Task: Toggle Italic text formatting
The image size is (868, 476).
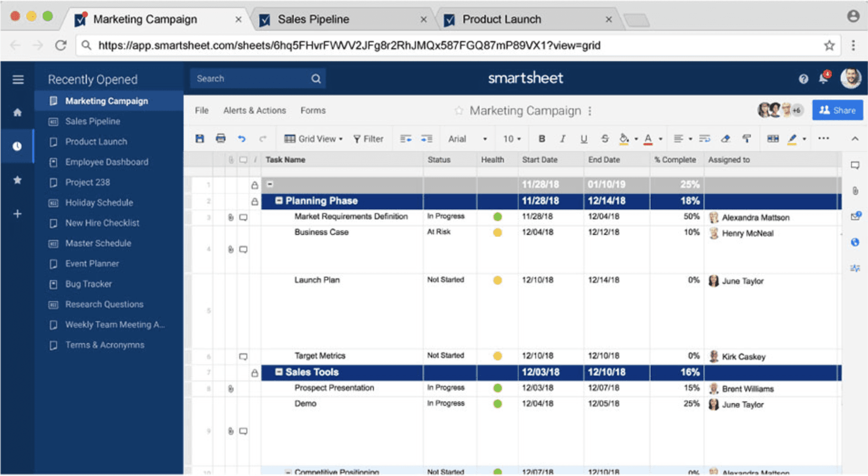Action: 563,139
